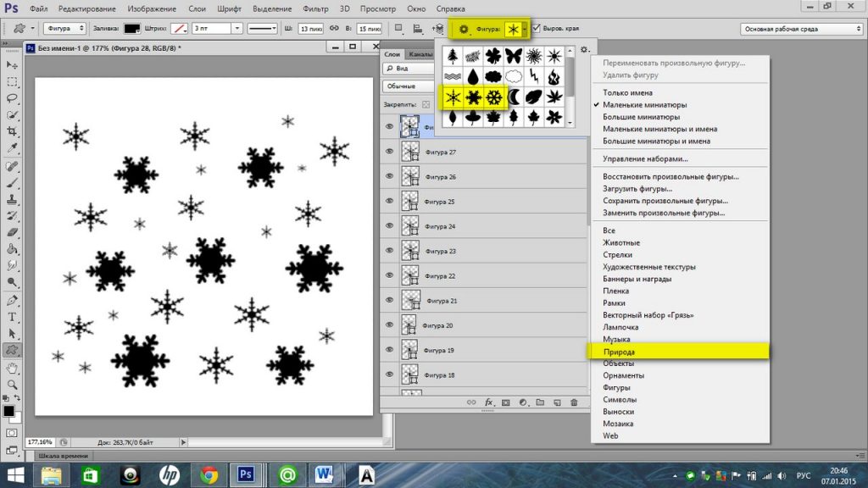Open the Фильтр menu
868x488 pixels.
(x=315, y=8)
